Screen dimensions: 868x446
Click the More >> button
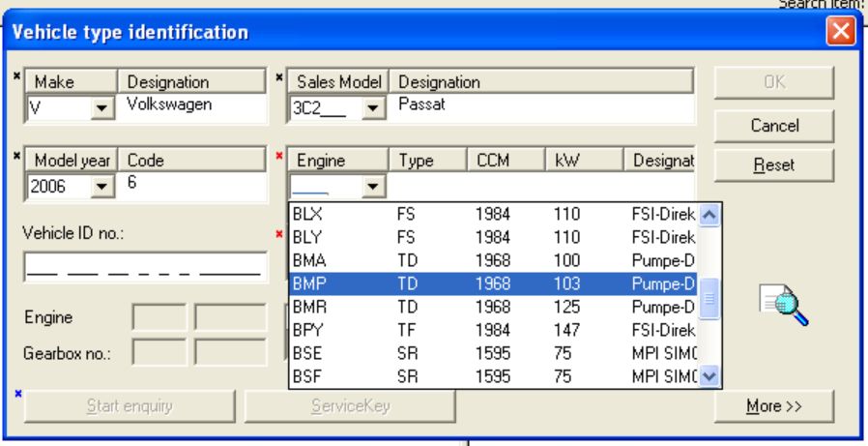coord(774,406)
